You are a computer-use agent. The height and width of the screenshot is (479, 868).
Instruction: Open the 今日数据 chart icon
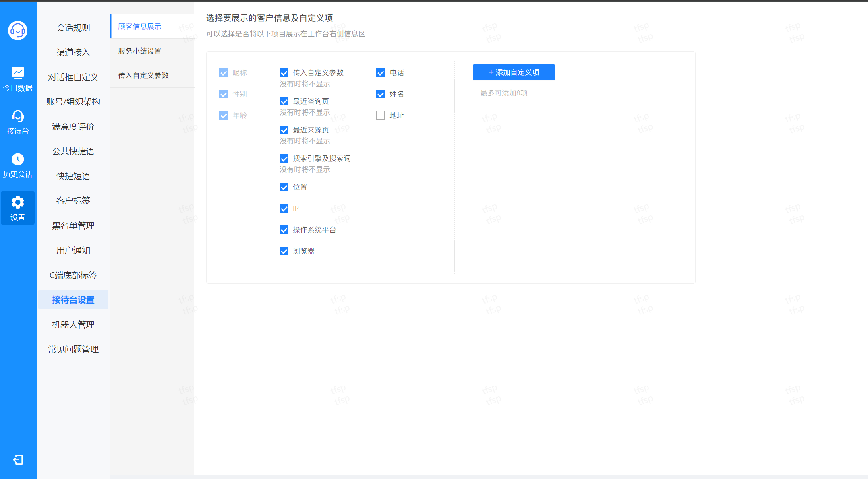point(18,73)
